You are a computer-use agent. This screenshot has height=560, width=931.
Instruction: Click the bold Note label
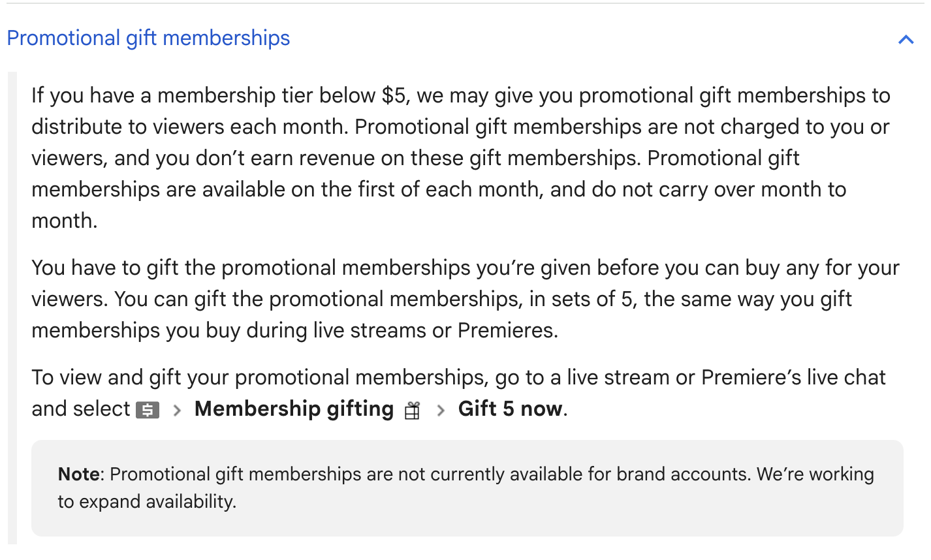click(x=80, y=474)
